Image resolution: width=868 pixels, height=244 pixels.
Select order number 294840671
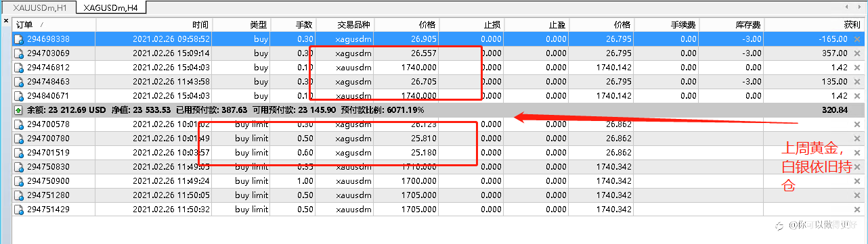(47, 96)
